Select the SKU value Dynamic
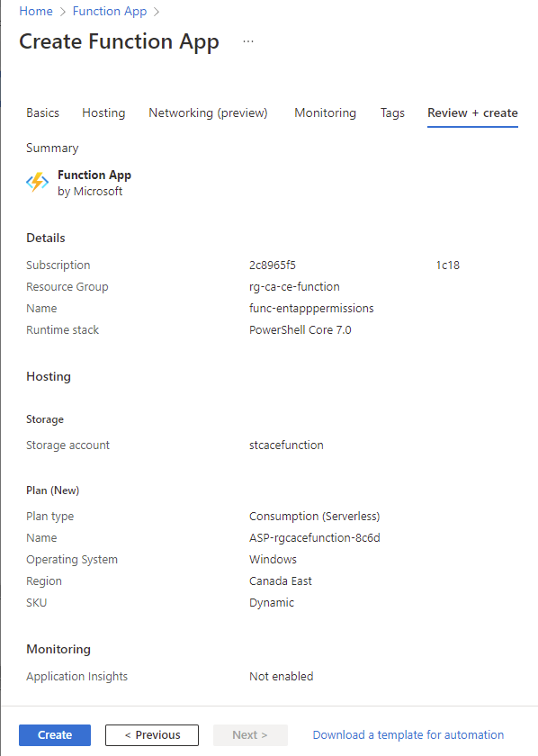 click(272, 603)
